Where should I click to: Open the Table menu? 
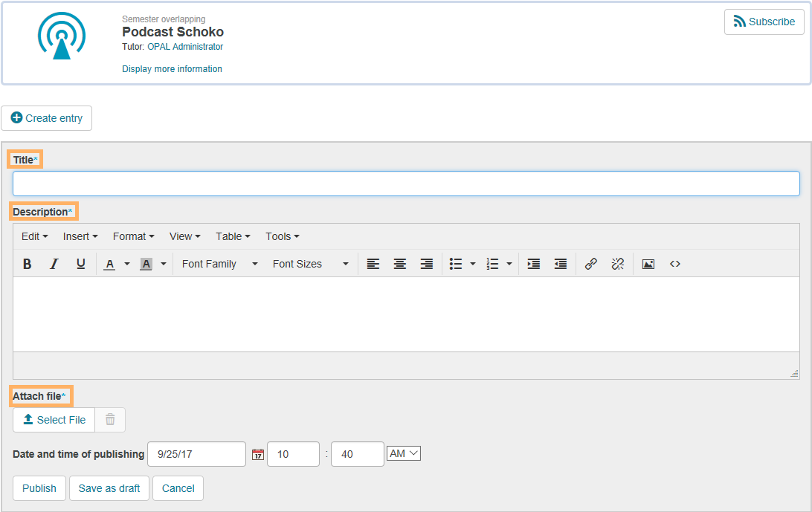tap(233, 236)
